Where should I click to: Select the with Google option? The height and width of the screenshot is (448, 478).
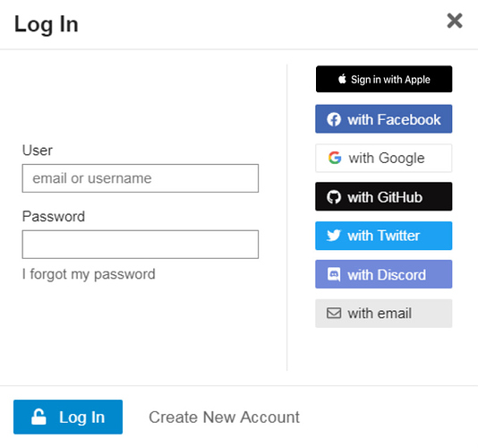(384, 158)
